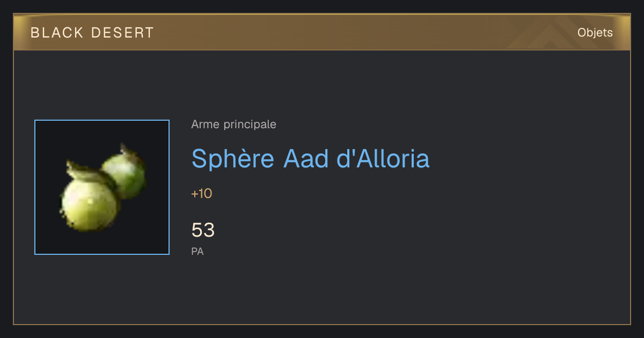644x338 pixels.
Task: Click the +10 enhancement level text
Action: click(201, 194)
